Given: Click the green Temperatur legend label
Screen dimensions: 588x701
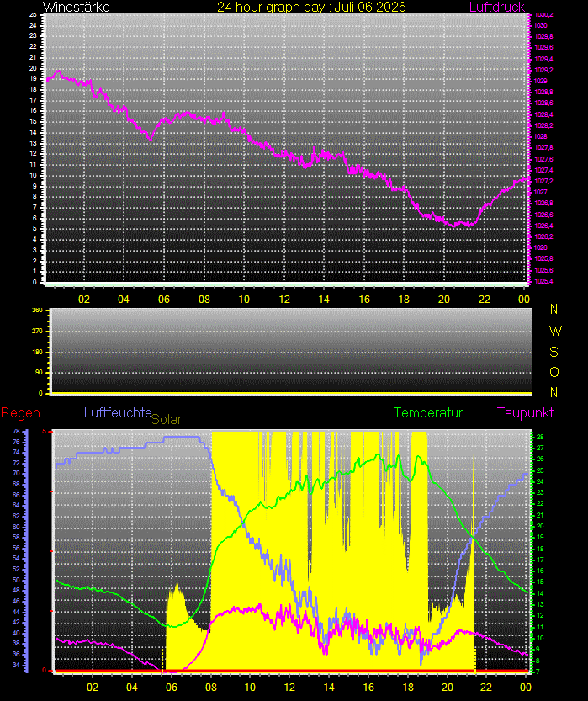Looking at the screenshot, I should (x=428, y=412).
